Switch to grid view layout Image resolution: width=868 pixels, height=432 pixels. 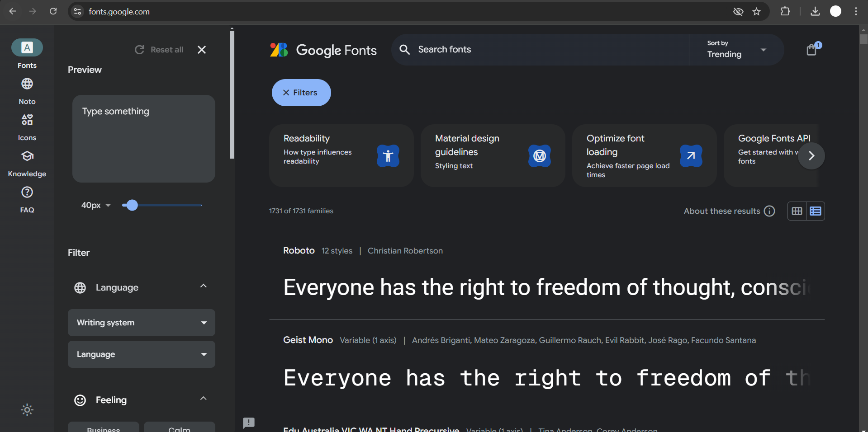[797, 211]
